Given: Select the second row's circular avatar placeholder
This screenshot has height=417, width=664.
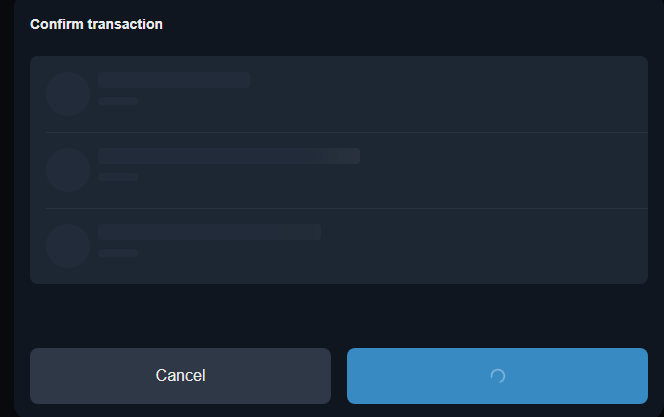Looking at the screenshot, I should (68, 170).
